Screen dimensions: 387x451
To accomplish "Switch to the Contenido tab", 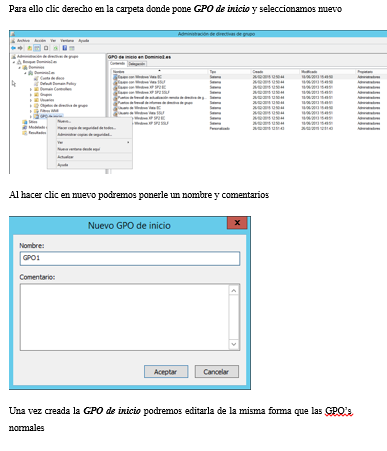I will point(117,63).
